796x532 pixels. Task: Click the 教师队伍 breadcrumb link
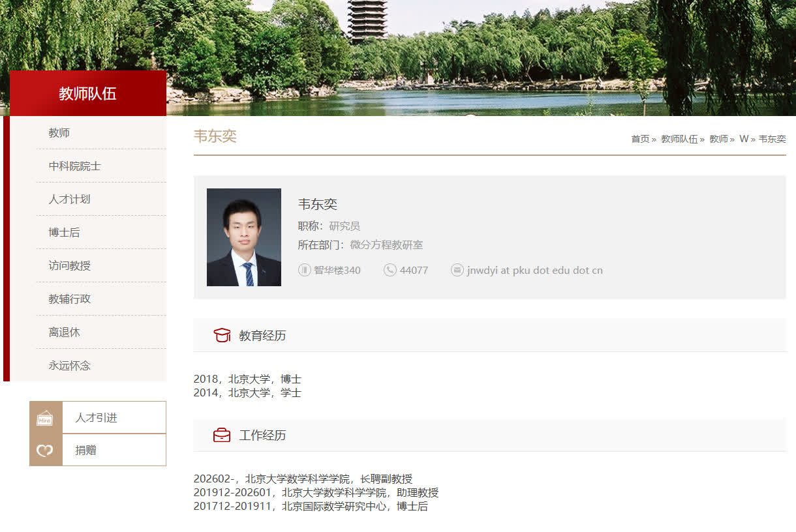(x=679, y=139)
